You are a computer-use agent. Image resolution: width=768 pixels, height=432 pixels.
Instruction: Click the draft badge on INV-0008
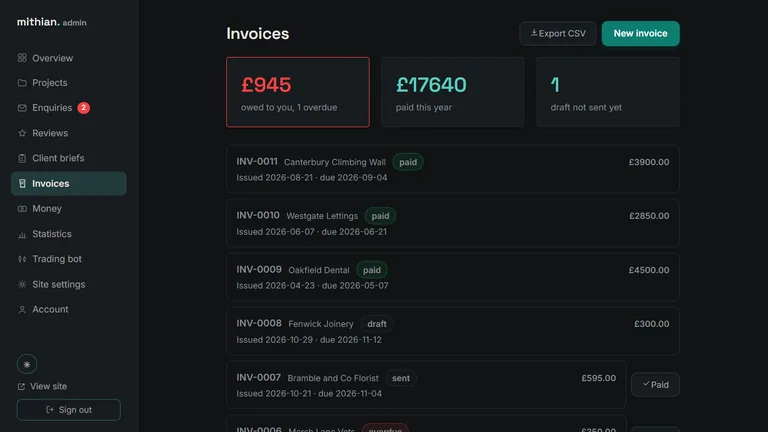click(377, 324)
